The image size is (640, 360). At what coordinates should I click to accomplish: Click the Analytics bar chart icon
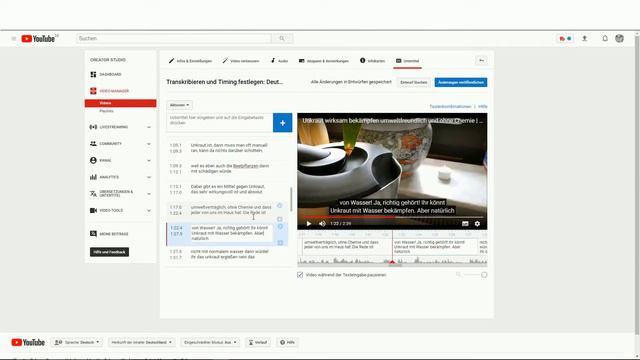tap(93, 177)
